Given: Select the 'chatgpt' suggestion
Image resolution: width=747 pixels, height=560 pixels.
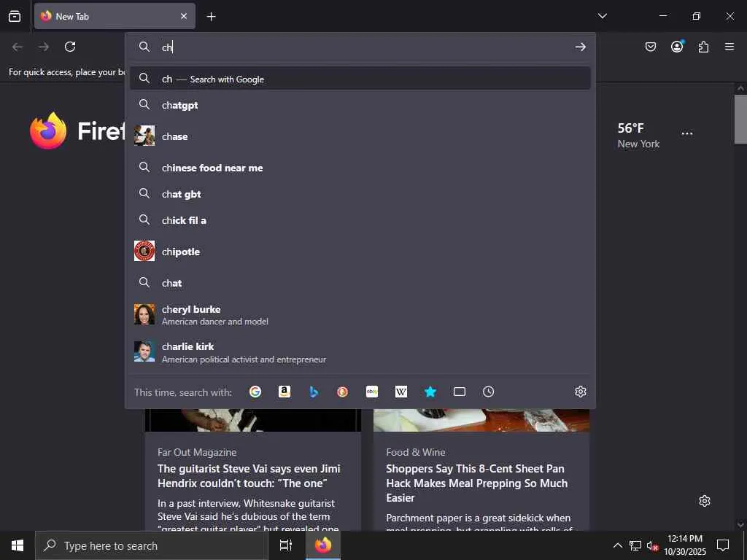Looking at the screenshot, I should coord(360,105).
